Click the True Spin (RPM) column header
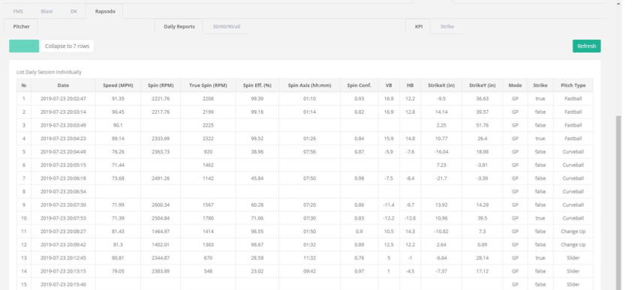The height and width of the screenshot is (290, 644). tap(208, 85)
